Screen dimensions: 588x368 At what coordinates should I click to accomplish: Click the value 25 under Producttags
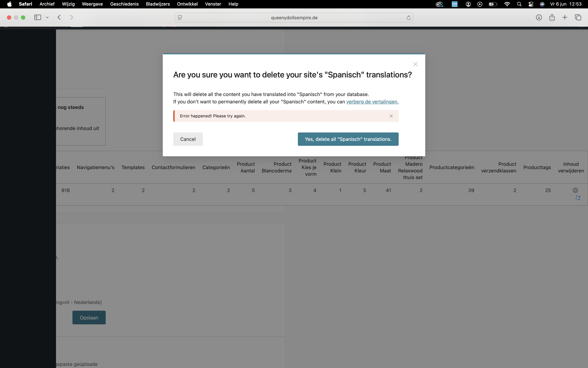[x=548, y=190]
